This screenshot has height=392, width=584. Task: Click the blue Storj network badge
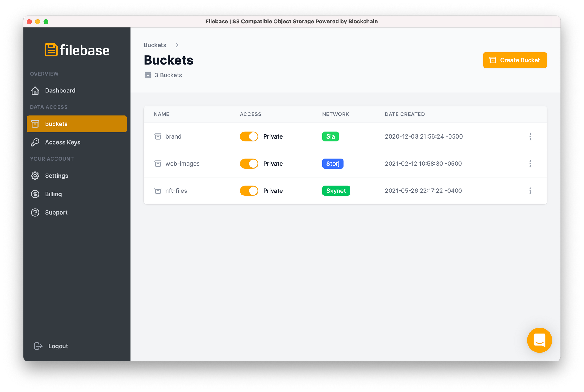point(333,164)
